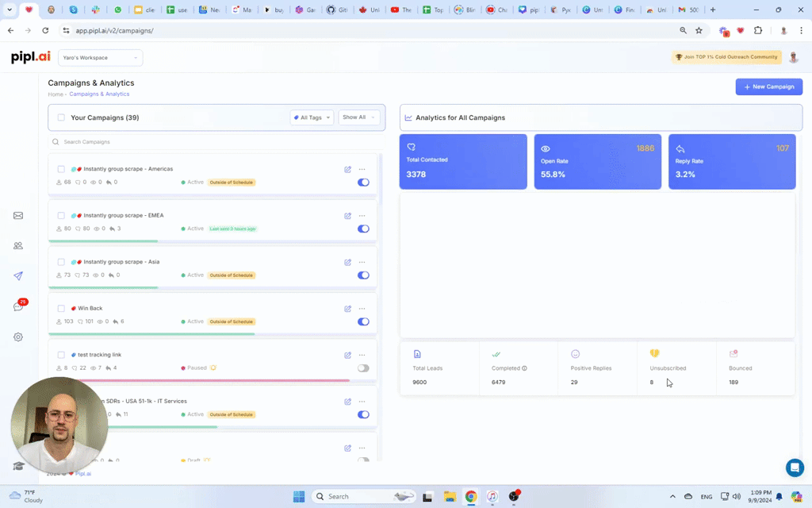Open the Show All dropdown
The image size is (812, 508).
(x=358, y=117)
